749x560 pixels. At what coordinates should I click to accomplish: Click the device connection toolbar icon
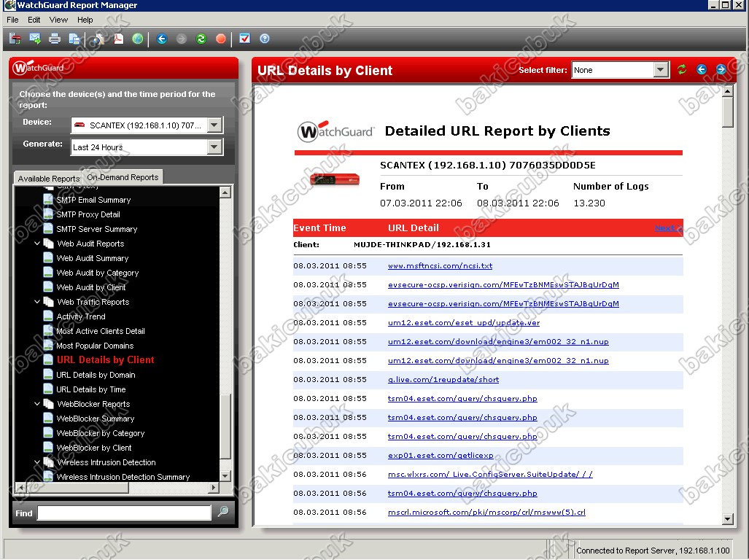pyautogui.click(x=15, y=39)
